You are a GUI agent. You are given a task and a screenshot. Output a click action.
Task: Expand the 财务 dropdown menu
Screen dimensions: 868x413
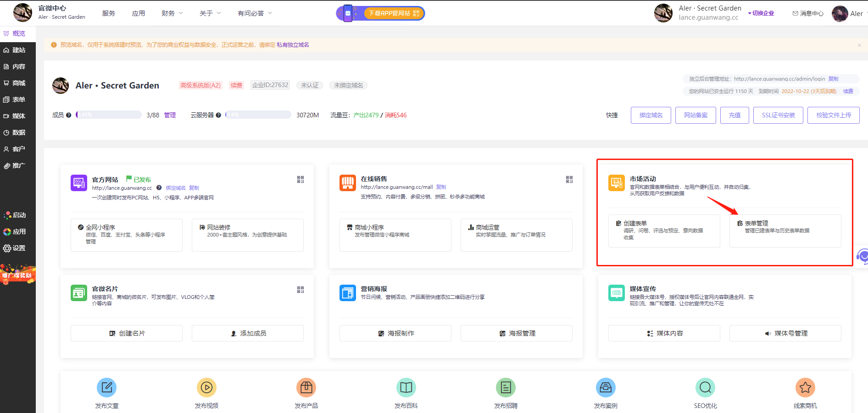coord(172,13)
